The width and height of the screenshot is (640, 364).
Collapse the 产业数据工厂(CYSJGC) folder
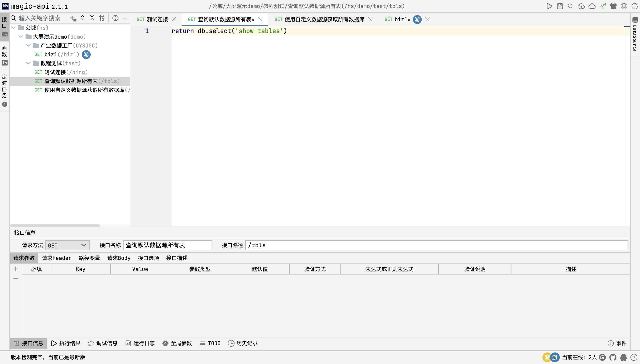(x=28, y=45)
